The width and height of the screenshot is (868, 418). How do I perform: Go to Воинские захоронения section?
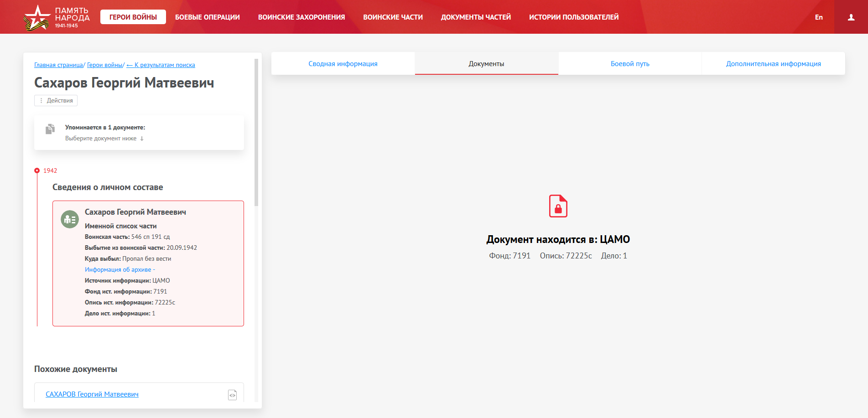[301, 17]
